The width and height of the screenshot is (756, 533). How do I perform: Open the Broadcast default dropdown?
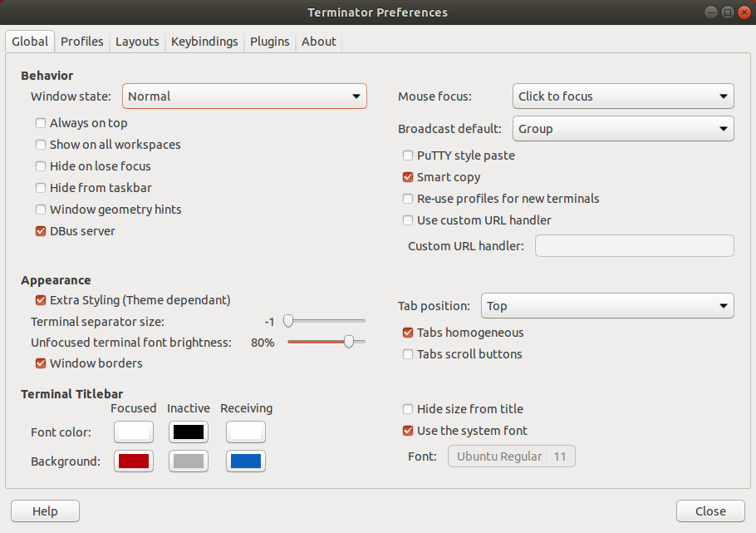pyautogui.click(x=623, y=128)
